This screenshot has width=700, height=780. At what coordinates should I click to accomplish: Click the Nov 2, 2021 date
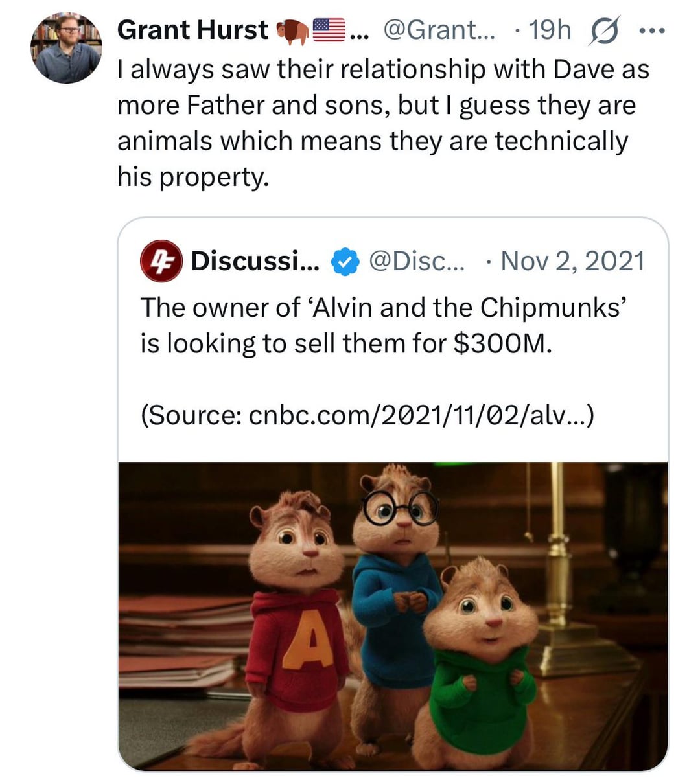pyautogui.click(x=573, y=261)
